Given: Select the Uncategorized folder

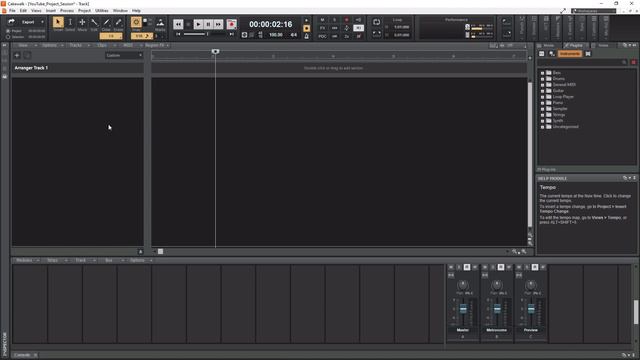Looking at the screenshot, I should 565,127.
